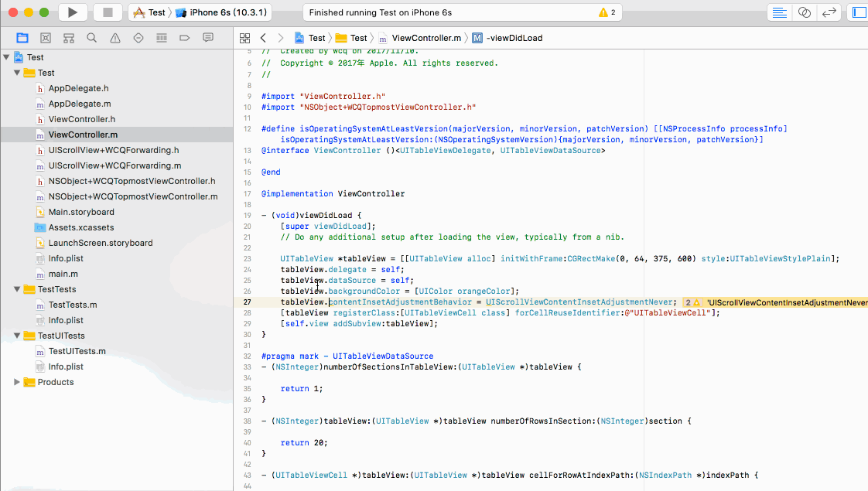
Task: Toggle breakpoint at line 27 gutter
Action: click(246, 302)
